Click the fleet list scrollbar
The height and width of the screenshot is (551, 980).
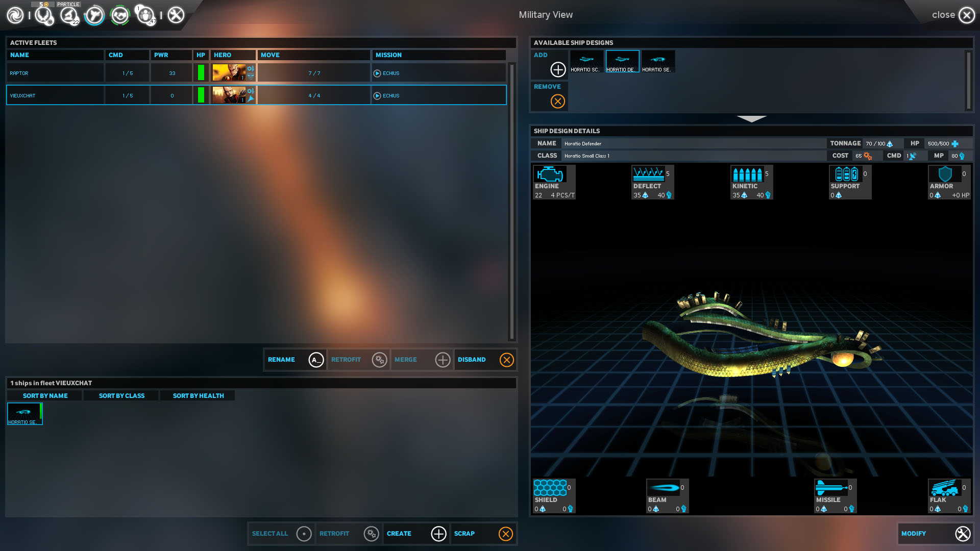pos(511,202)
